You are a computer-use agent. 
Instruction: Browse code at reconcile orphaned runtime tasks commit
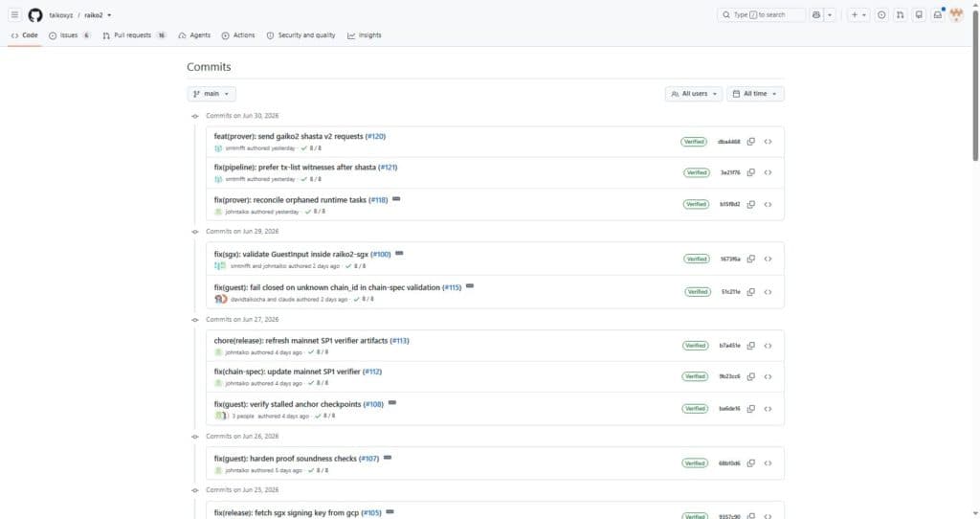tap(768, 205)
